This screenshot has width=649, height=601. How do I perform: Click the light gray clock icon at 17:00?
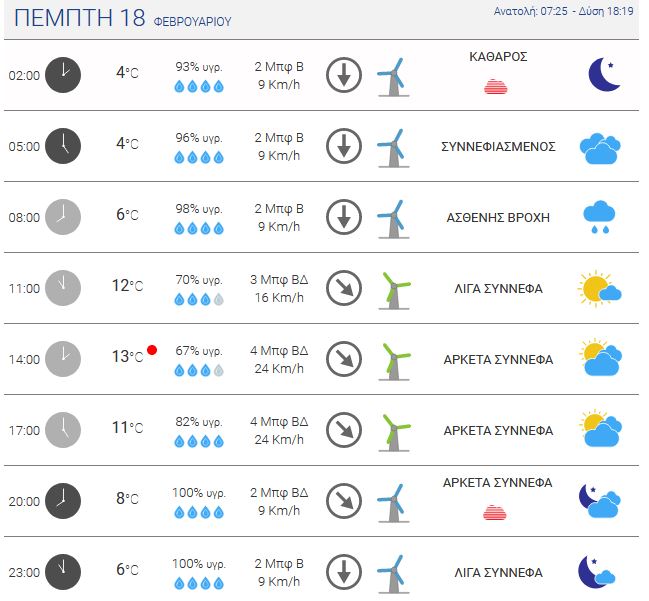point(63,430)
